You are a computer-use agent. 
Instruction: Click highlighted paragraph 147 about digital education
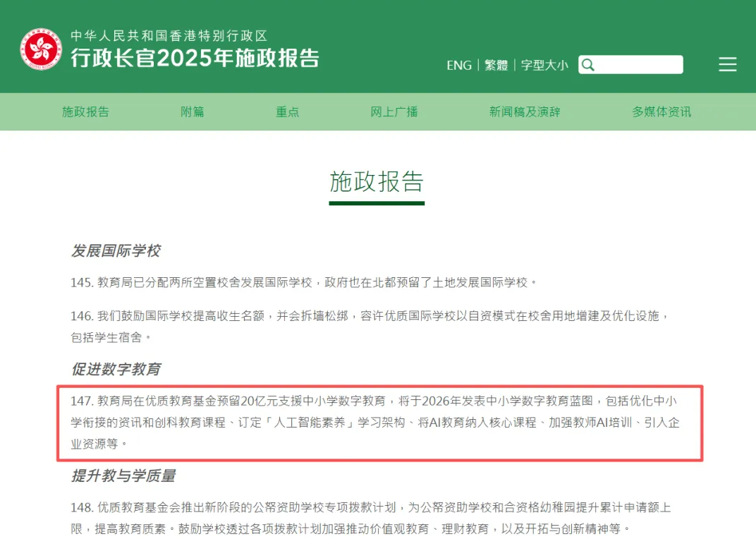[379, 423]
